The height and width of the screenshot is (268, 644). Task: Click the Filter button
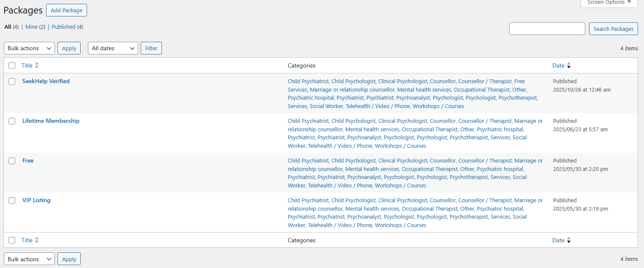pos(151,48)
